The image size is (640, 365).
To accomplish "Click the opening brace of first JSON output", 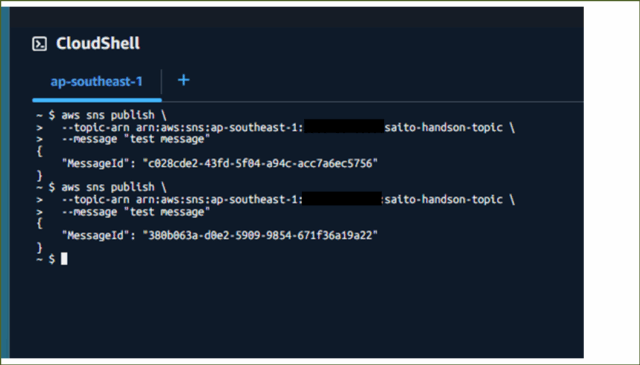I will coord(39,151).
